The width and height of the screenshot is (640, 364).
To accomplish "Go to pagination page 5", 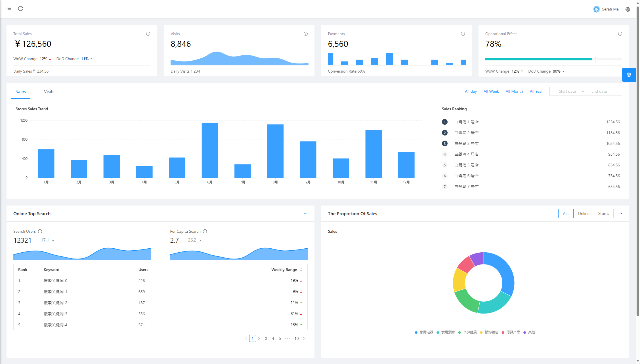I will pos(280,338).
